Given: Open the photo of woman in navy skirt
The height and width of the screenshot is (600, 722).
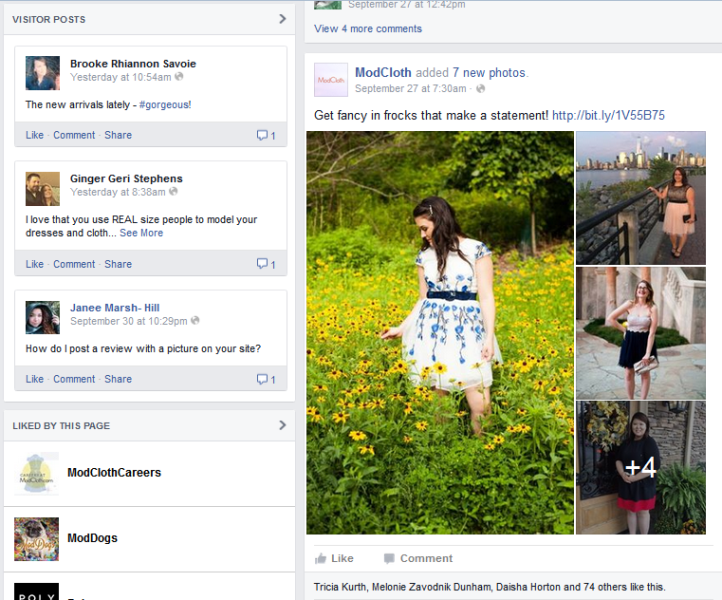Looking at the screenshot, I should coord(641,333).
